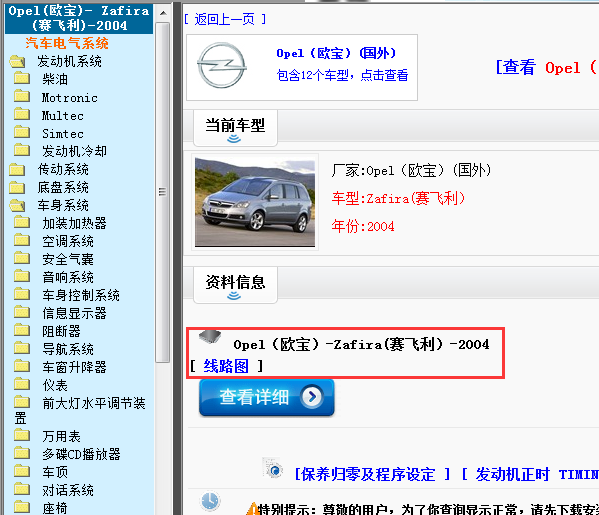Click the folder icon next to 空调系统
The height and width of the screenshot is (515, 599).
22,240
